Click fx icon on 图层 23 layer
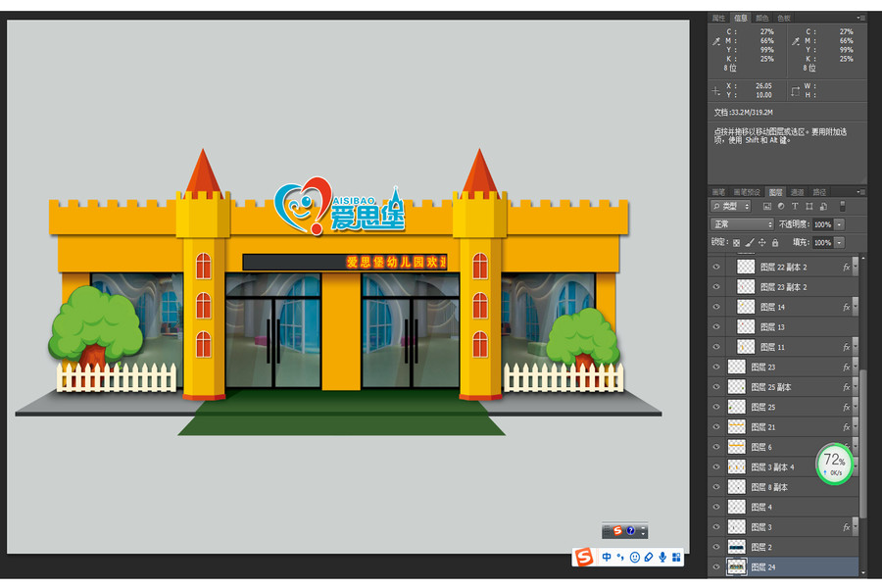 click(846, 367)
